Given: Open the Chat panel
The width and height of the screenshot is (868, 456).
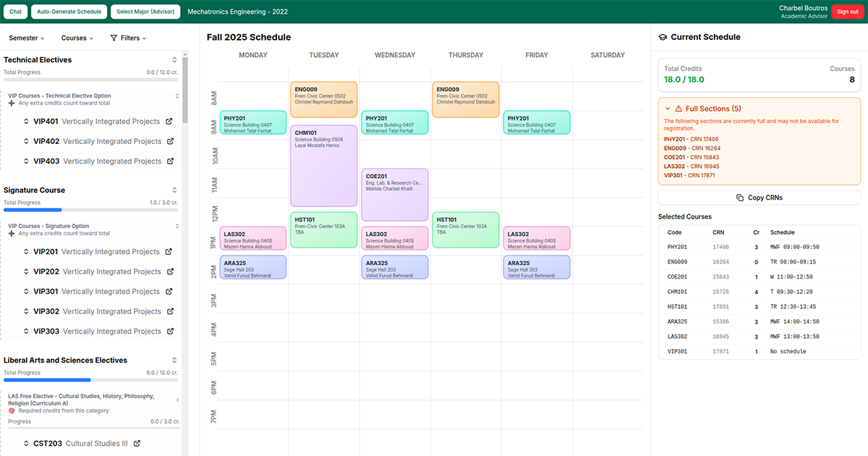Looking at the screenshot, I should 15,12.
